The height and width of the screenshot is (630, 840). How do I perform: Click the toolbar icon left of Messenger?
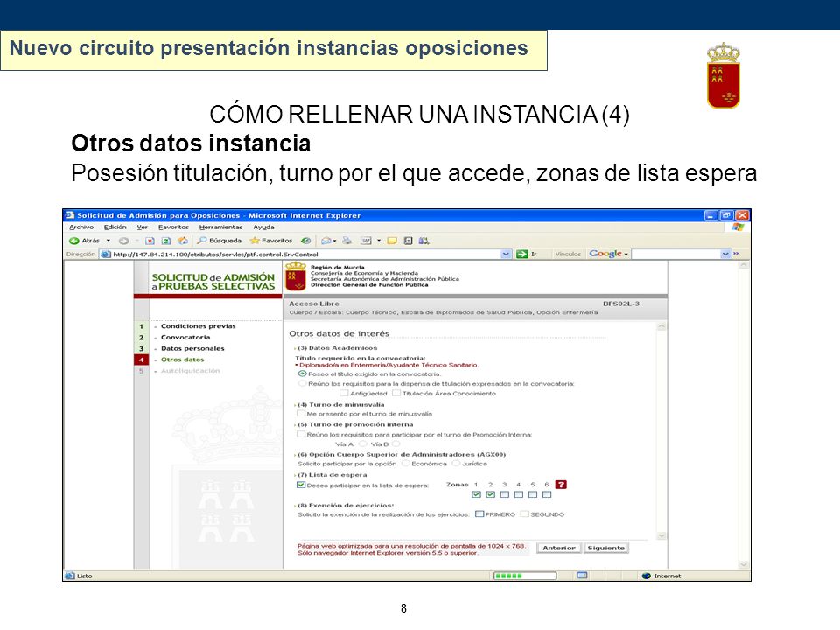[x=409, y=241]
